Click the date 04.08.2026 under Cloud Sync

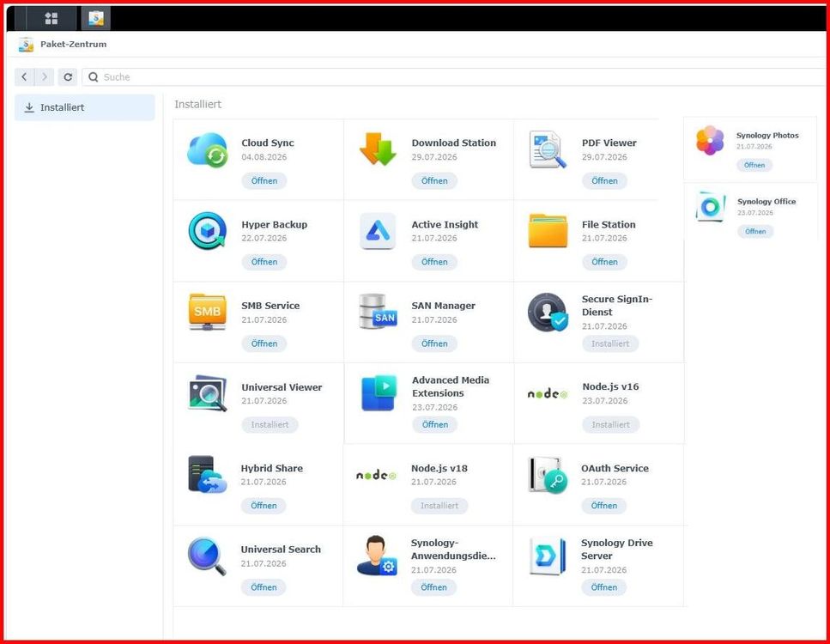point(264,157)
